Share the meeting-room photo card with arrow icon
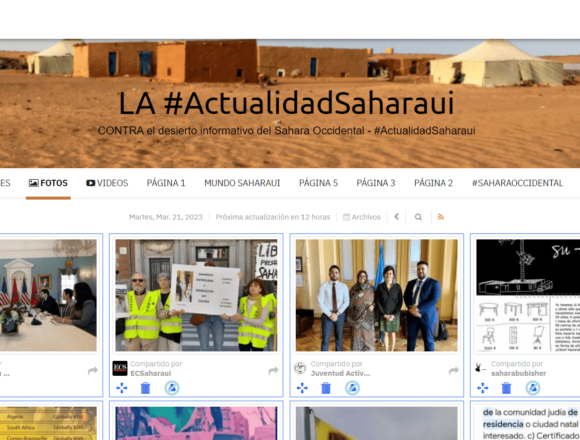This screenshot has height=440, width=580. (x=93, y=370)
